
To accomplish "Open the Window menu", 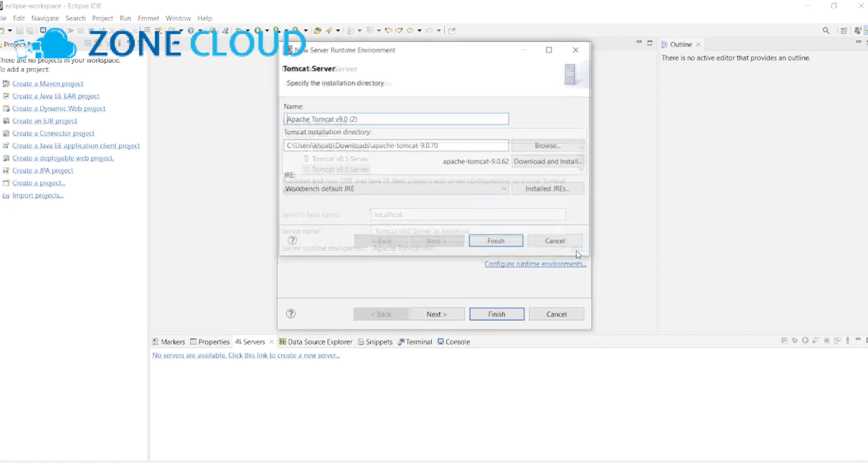I will pos(178,18).
